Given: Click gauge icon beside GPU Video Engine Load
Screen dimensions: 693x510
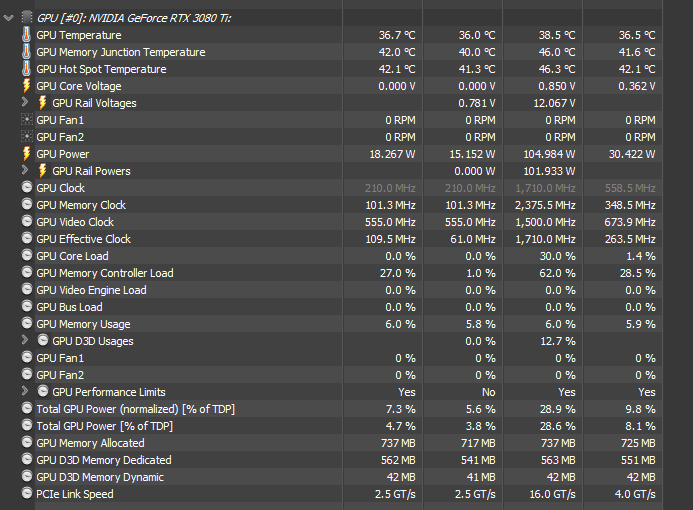Looking at the screenshot, I should [27, 289].
